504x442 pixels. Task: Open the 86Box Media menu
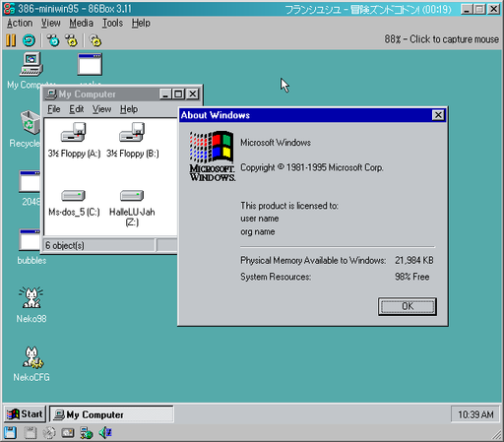click(x=81, y=24)
